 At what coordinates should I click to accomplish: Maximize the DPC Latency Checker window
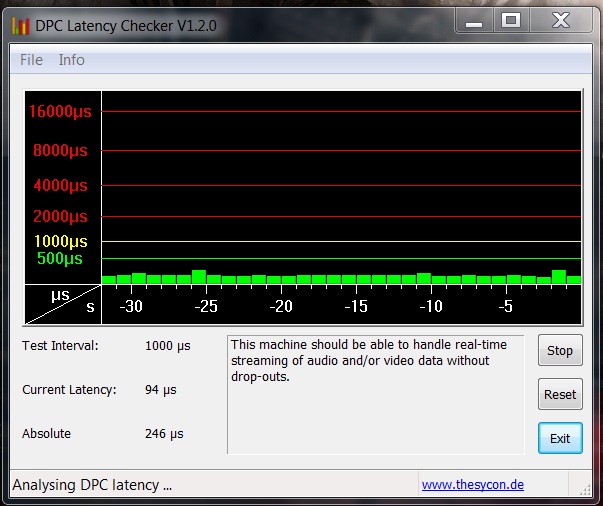511,21
